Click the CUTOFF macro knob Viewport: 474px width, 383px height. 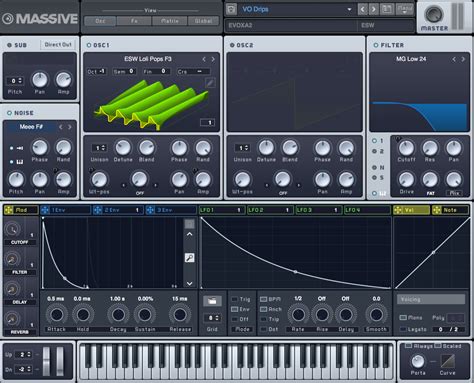13,229
